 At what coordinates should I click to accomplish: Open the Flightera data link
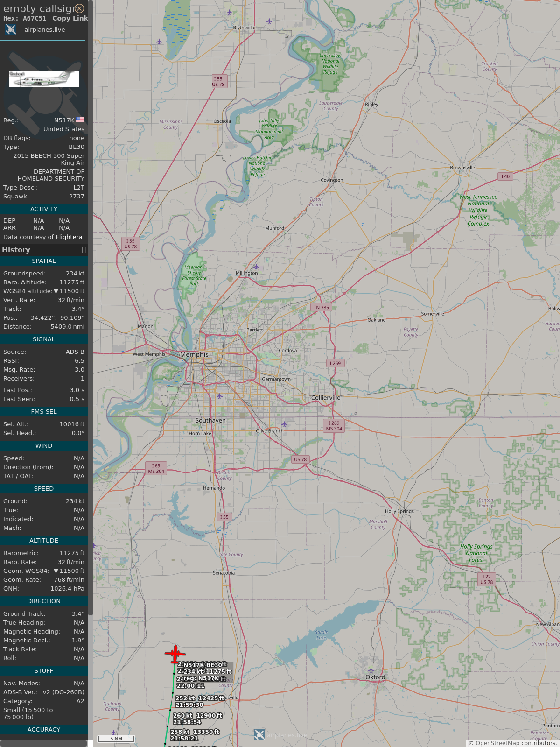tap(69, 237)
